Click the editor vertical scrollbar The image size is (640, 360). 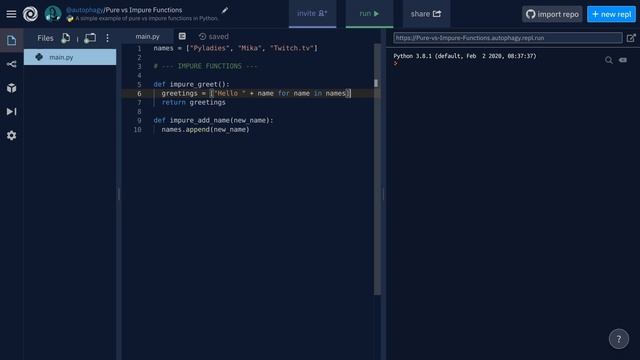(377, 169)
